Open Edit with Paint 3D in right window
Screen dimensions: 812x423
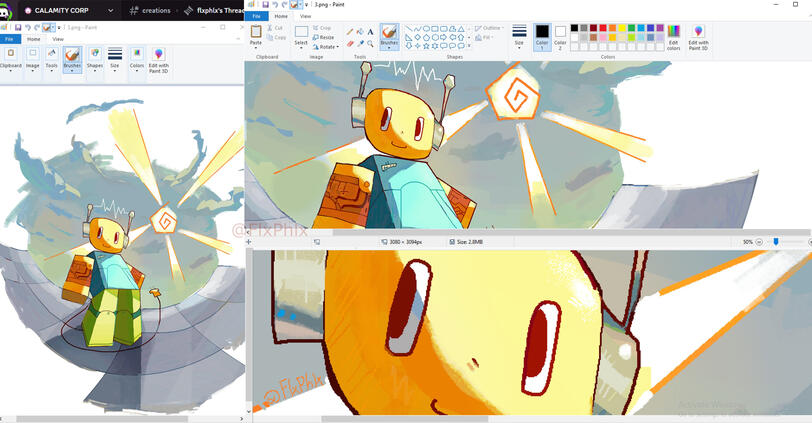(x=698, y=35)
